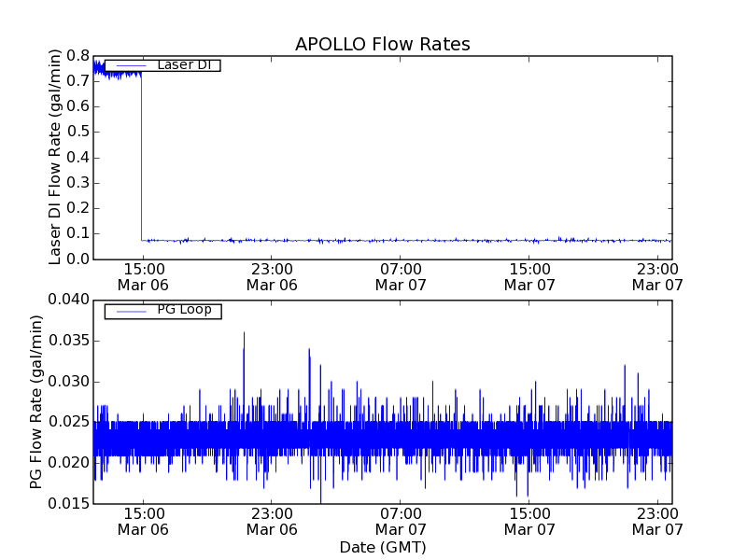Image resolution: width=747 pixels, height=560 pixels.
Task: Click the 0.3 tick on Laser DI axis
Action: point(78,183)
